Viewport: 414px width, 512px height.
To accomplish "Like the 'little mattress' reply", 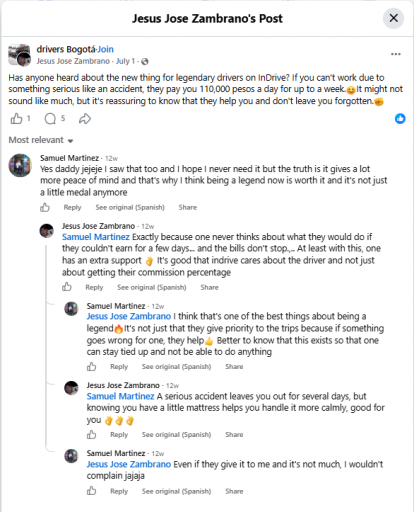I will point(92,435).
